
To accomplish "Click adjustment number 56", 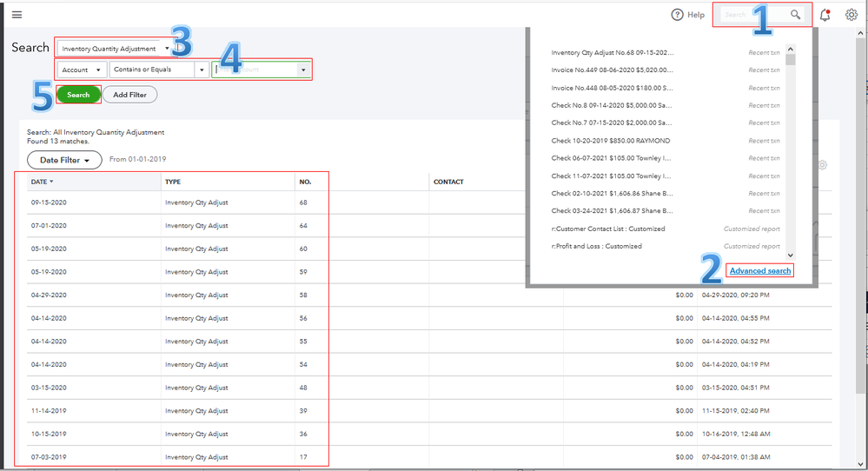I will 303,318.
